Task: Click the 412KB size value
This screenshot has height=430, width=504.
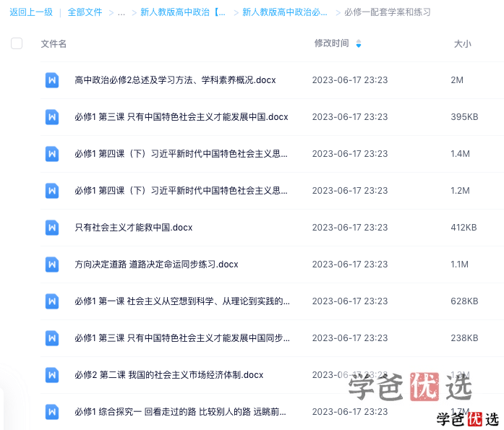Action: [x=464, y=228]
